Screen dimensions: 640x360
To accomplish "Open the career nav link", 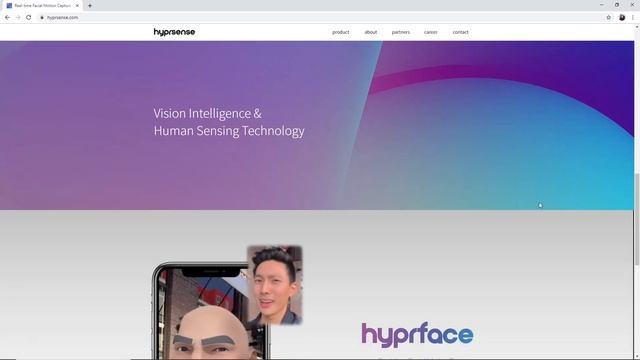I will [x=431, y=32].
